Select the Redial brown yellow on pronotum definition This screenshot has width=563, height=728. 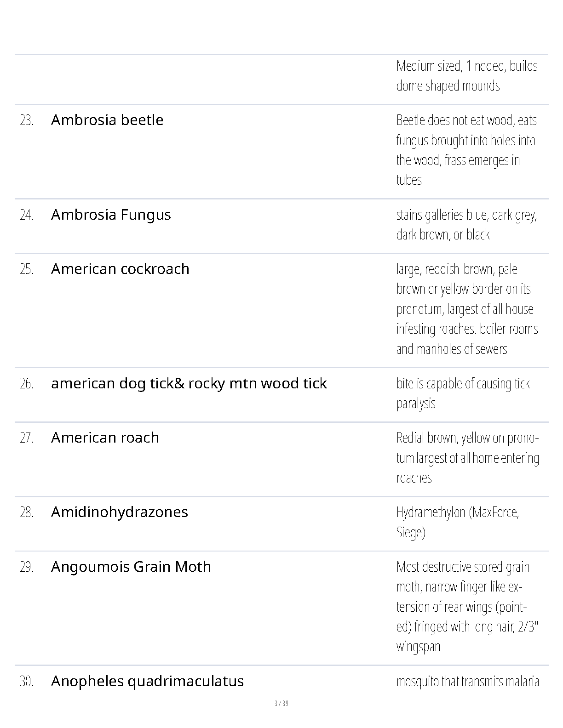[468, 458]
